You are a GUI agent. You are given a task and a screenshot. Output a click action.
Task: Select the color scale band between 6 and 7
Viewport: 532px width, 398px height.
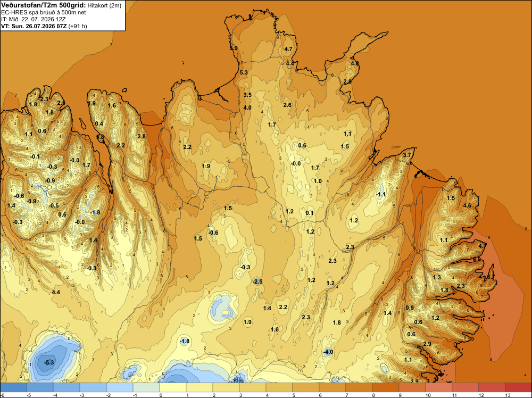(332, 387)
